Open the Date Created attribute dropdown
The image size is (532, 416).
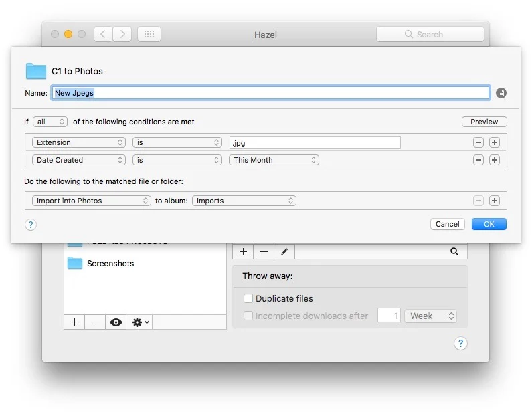[x=79, y=160]
